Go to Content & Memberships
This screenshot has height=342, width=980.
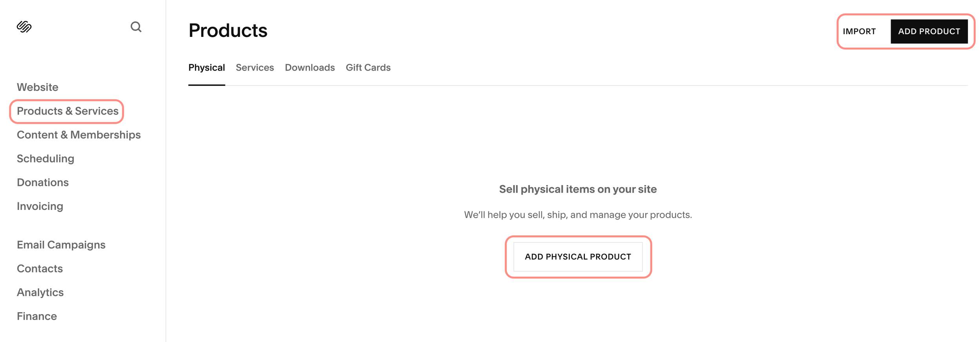coord(79,135)
